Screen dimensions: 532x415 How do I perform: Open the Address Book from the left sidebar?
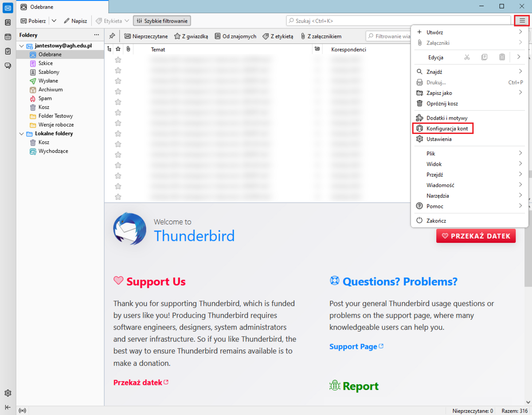click(x=8, y=22)
